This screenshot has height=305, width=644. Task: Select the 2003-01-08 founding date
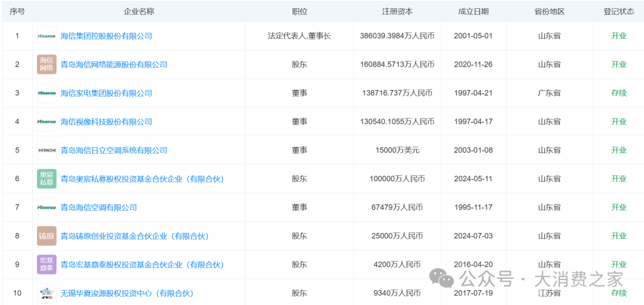click(473, 150)
